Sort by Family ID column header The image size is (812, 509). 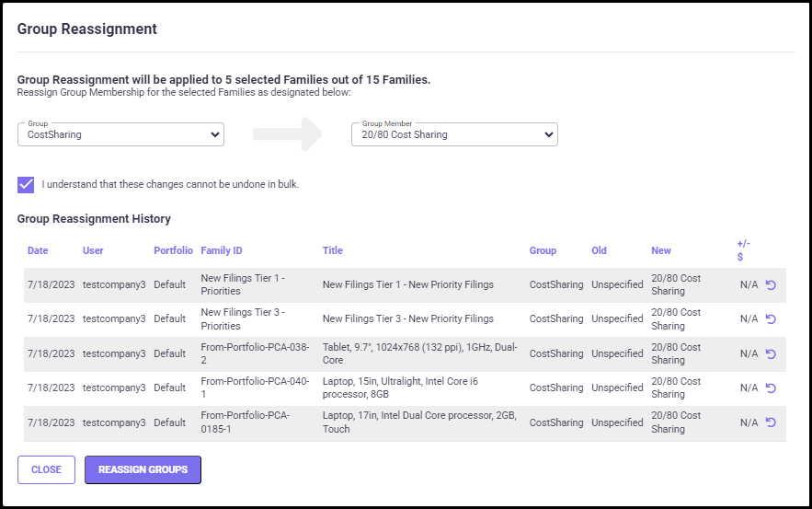222,250
